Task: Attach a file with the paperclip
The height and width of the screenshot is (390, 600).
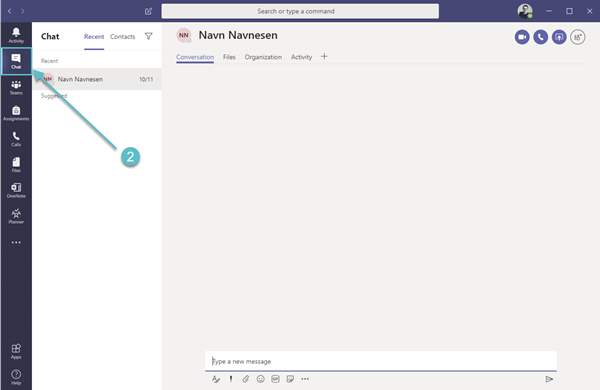Action: point(245,379)
